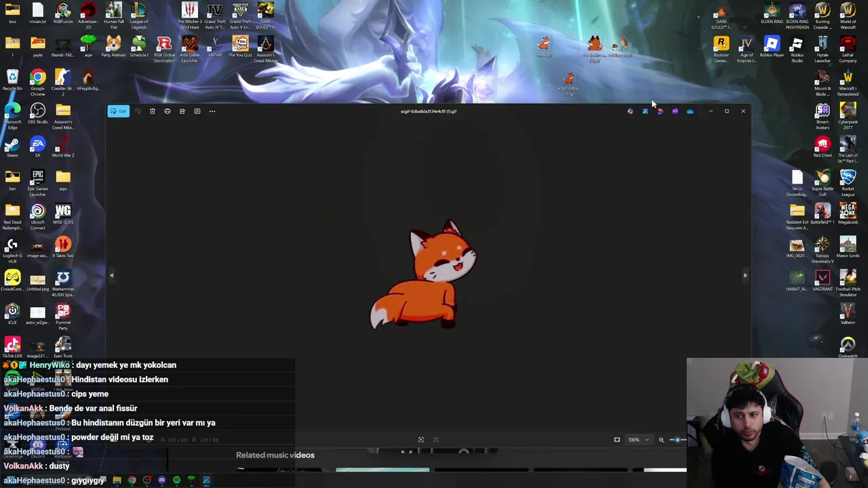Select the It Takes Two desktop icon

pyautogui.click(x=63, y=247)
